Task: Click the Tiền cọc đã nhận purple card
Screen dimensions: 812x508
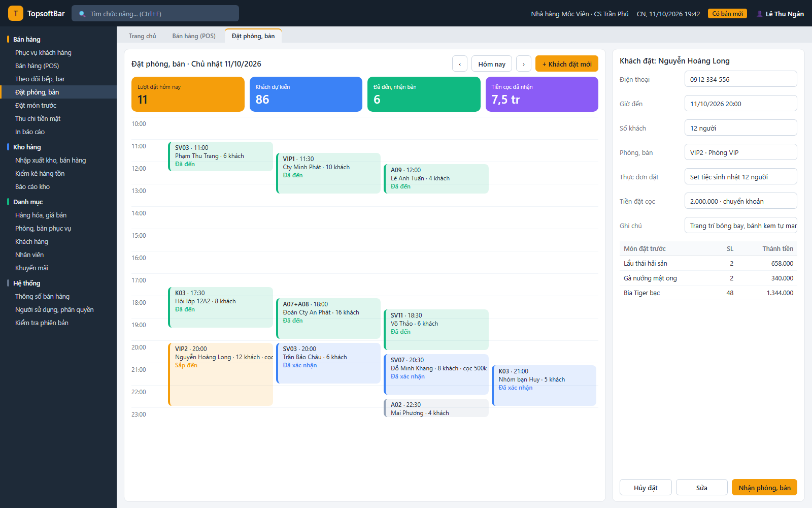Action: click(542, 94)
